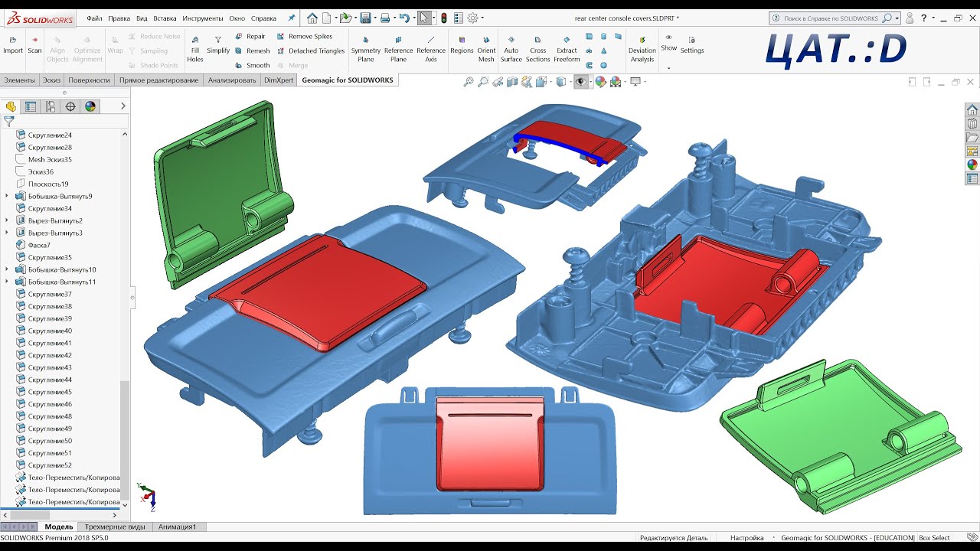Click the Import mesh tool
The image size is (980, 551).
pyautogui.click(x=13, y=44)
